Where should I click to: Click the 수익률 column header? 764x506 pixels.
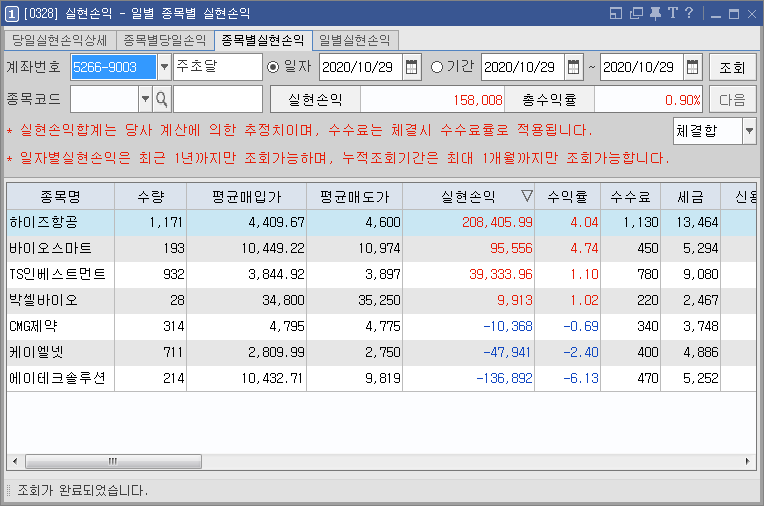(x=567, y=196)
